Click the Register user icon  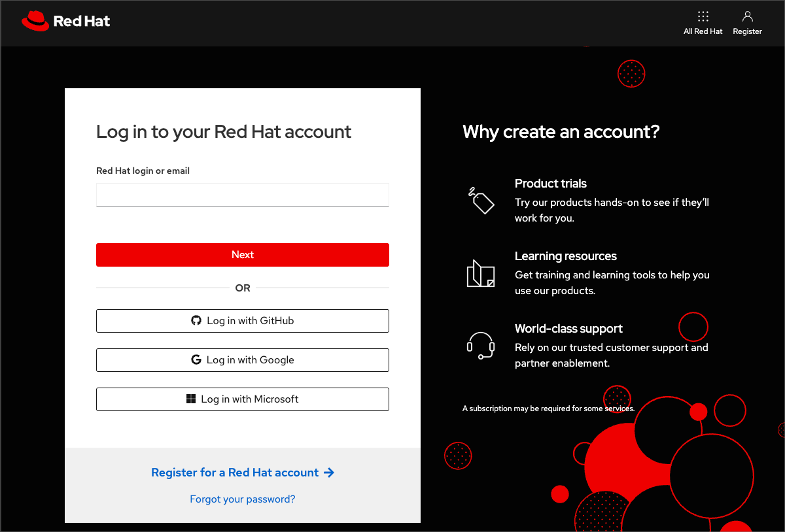[747, 17]
